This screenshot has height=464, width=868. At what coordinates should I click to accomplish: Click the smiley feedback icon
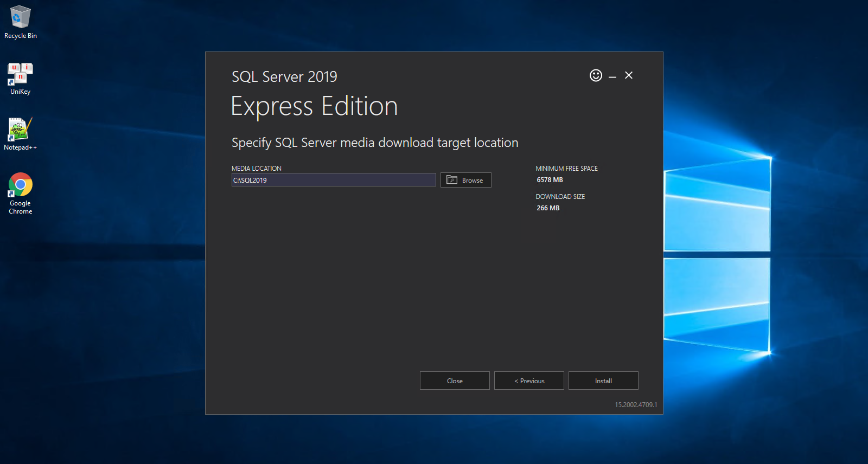click(x=596, y=75)
